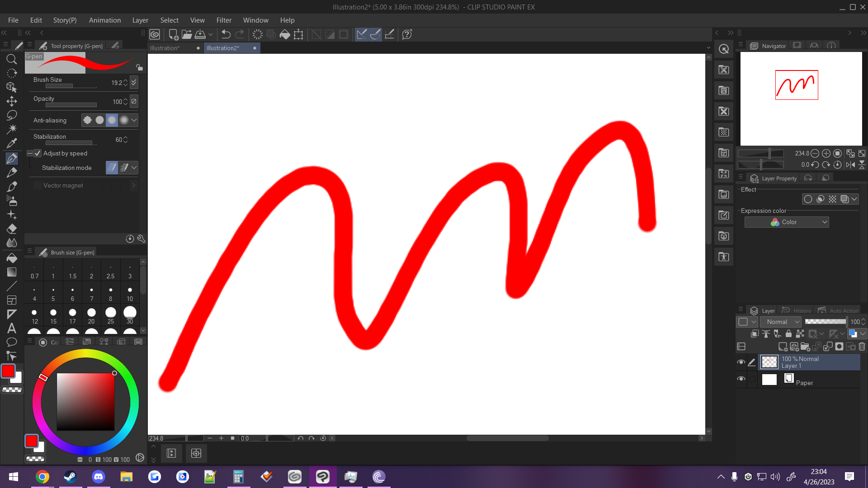The width and height of the screenshot is (868, 488).
Task: Select the Eyedropper tool
Action: (x=11, y=143)
